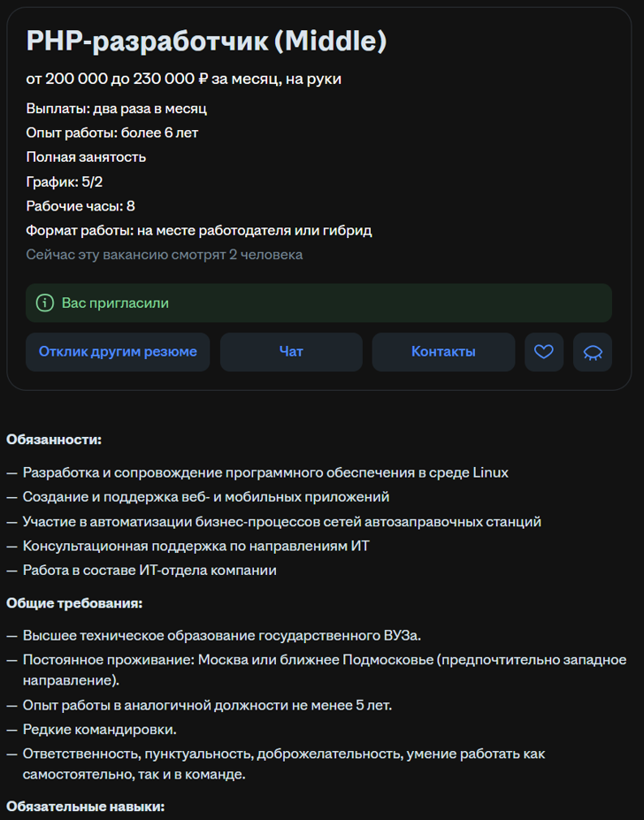
Task: Toggle the heart icon to unfavorite vacancy
Action: [543, 351]
